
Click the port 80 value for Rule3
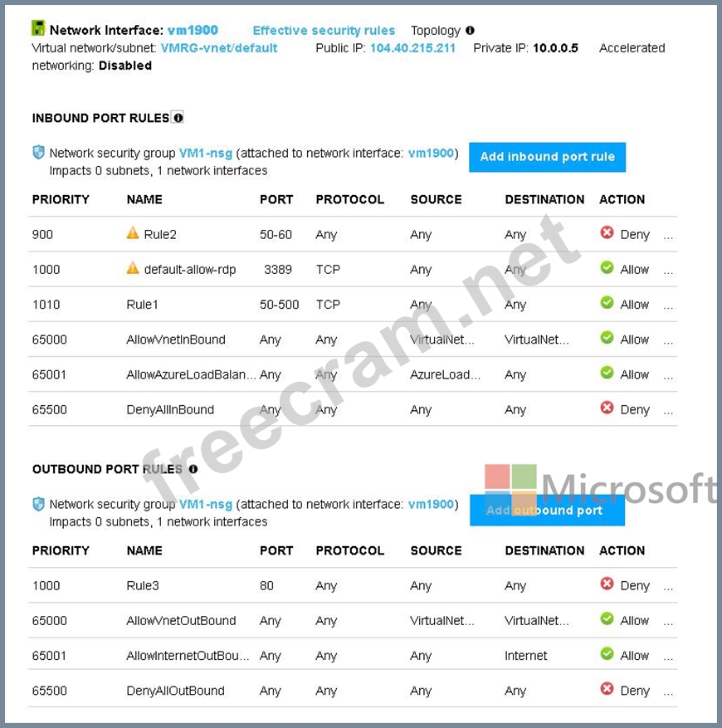tap(266, 585)
